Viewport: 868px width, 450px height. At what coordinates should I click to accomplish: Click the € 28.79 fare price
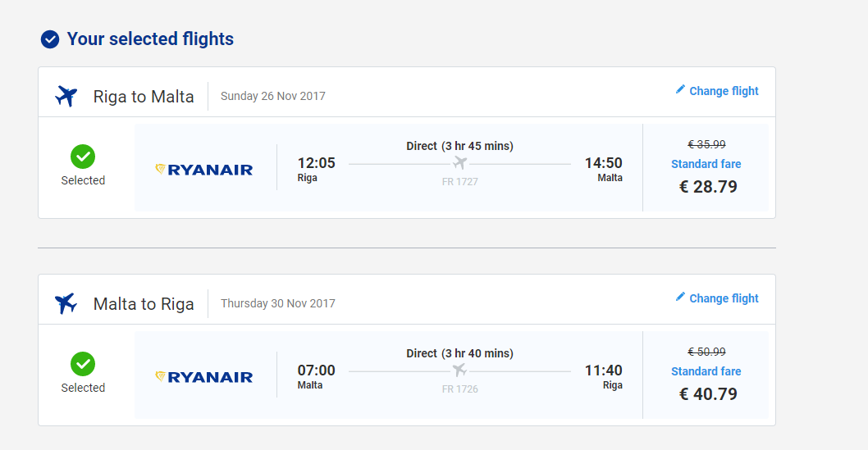point(708,187)
